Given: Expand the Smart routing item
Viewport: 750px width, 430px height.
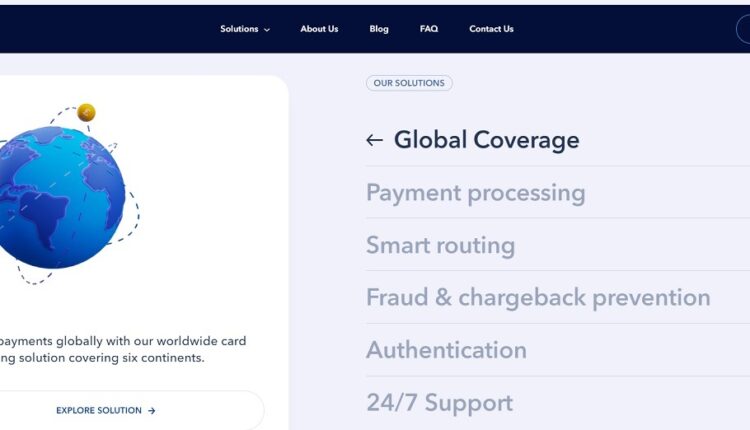Looking at the screenshot, I should 440,245.
